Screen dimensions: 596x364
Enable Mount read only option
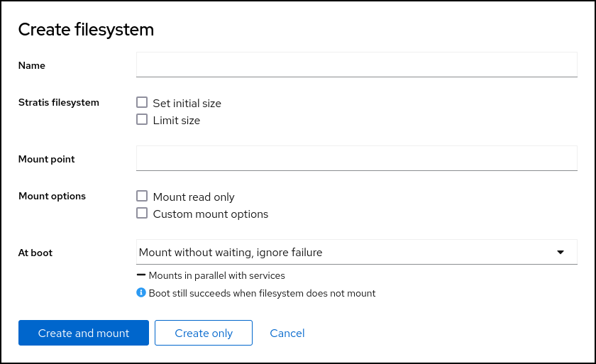pyautogui.click(x=142, y=197)
